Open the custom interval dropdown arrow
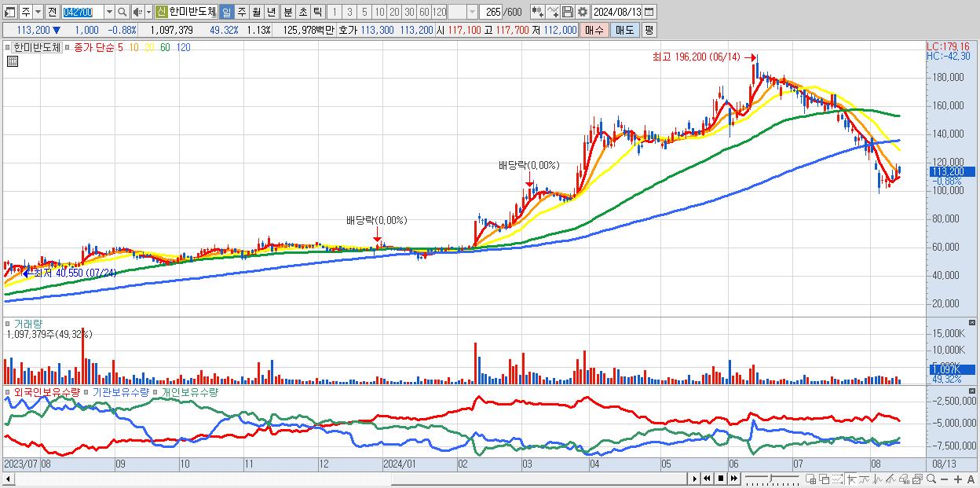 point(472,12)
